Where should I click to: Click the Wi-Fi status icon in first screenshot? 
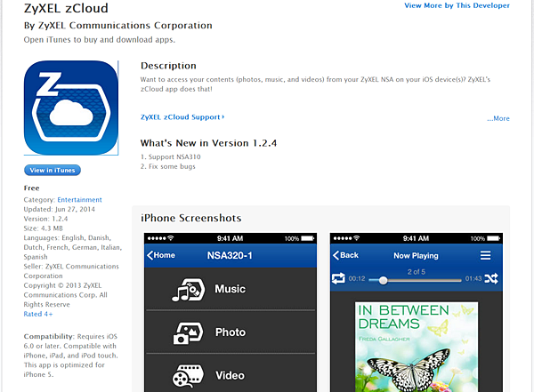171,238
